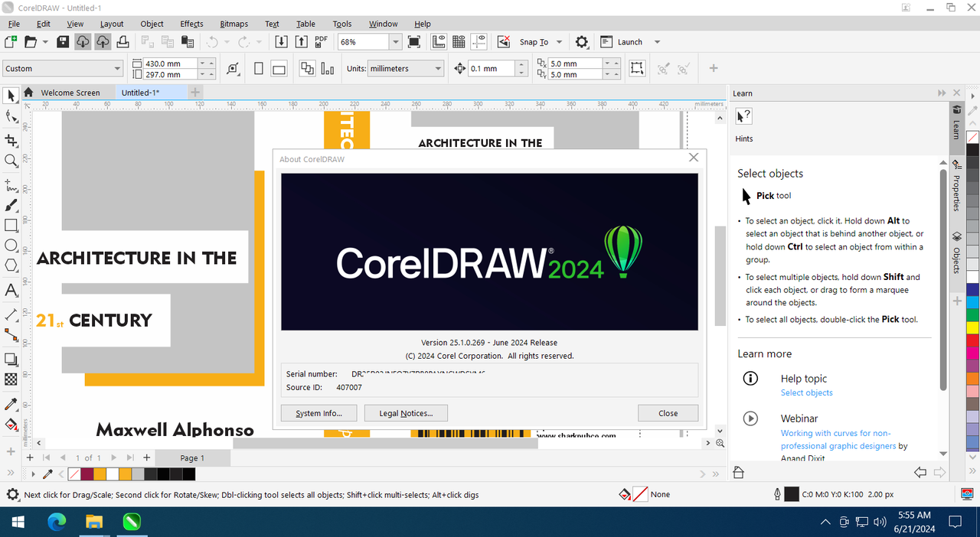Select the Color Eyedropper tool

click(11, 404)
